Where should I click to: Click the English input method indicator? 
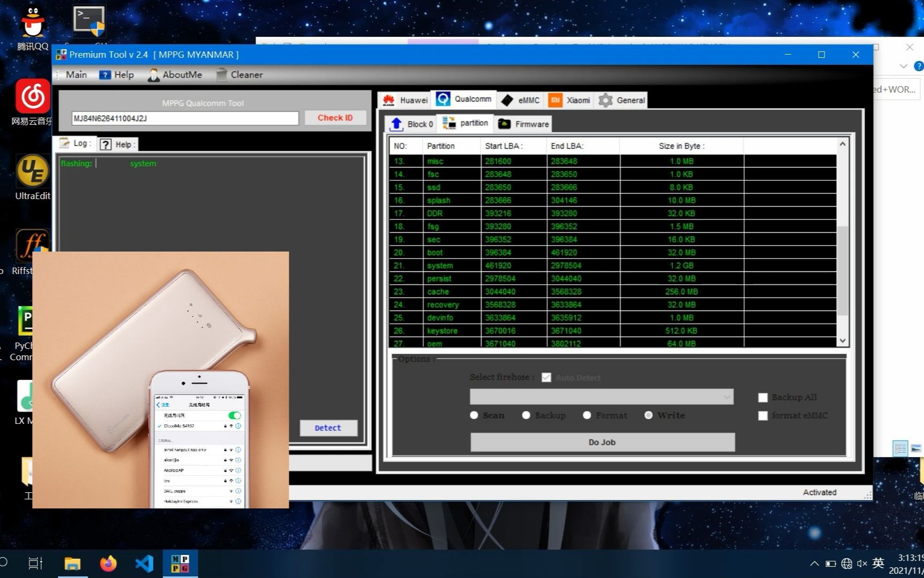pos(878,563)
